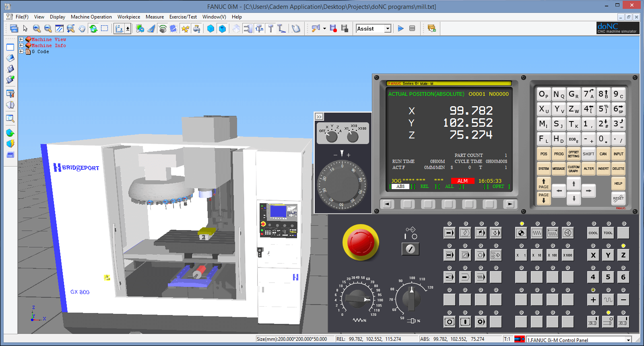
Task: Click the blue play simulation button
Action: (400, 28)
